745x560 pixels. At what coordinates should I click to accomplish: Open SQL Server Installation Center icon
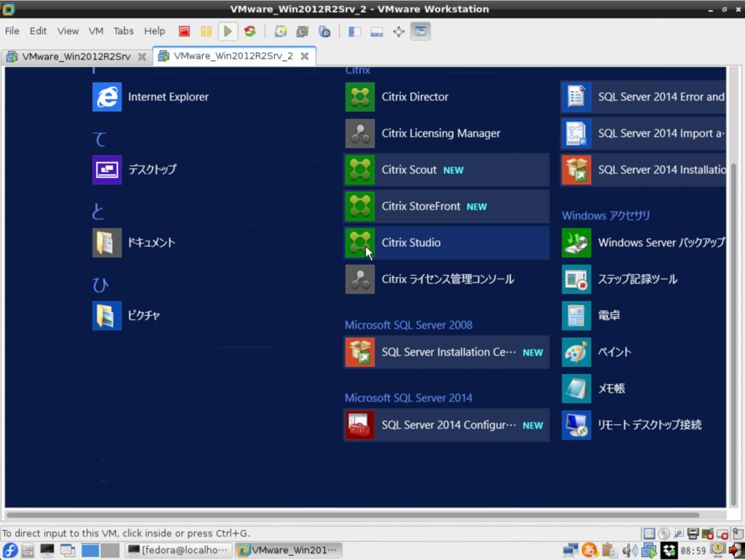[359, 352]
